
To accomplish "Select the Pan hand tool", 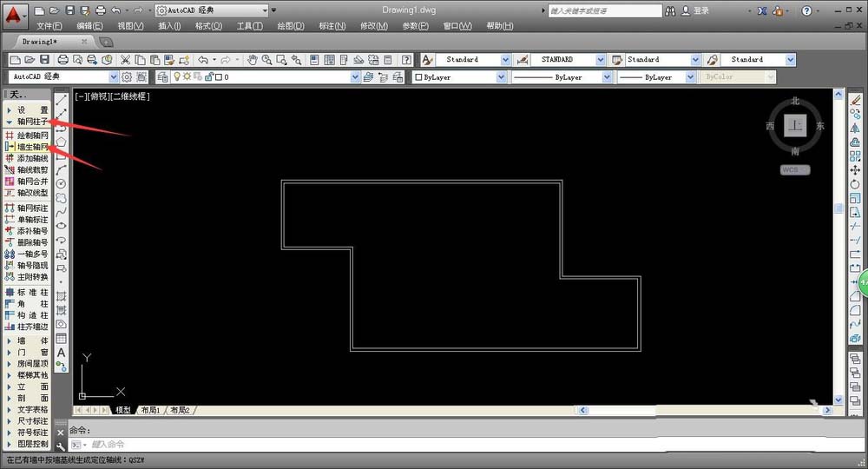I will click(253, 60).
